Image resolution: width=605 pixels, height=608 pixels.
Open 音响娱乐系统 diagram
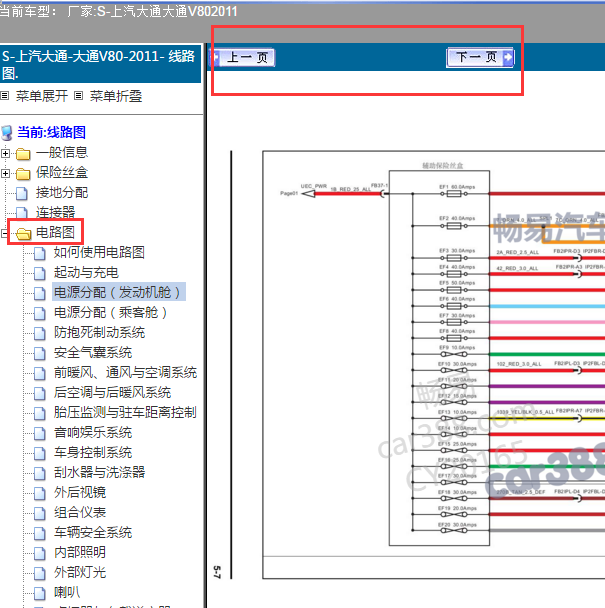(x=93, y=432)
